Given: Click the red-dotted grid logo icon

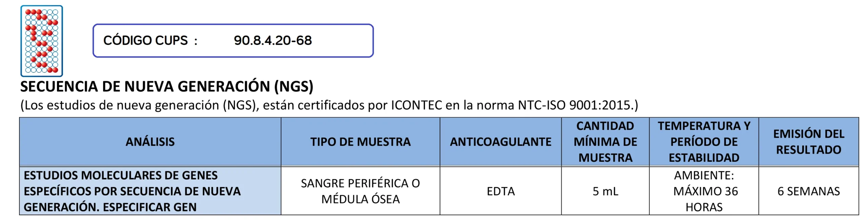Looking at the screenshot, I should pos(42,41).
